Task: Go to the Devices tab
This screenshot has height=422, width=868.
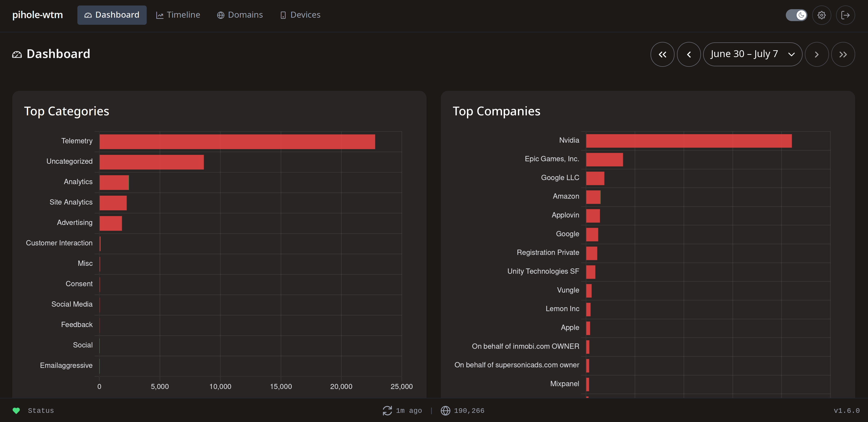Action: click(x=300, y=15)
